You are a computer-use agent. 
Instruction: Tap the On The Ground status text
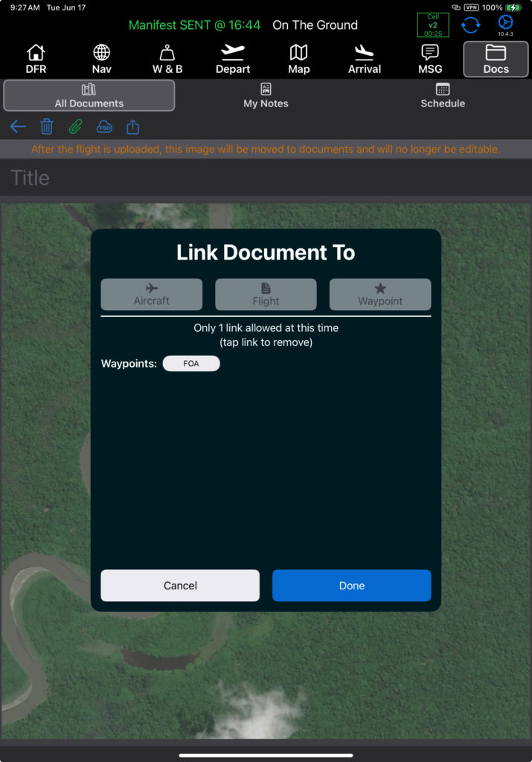pyautogui.click(x=315, y=25)
